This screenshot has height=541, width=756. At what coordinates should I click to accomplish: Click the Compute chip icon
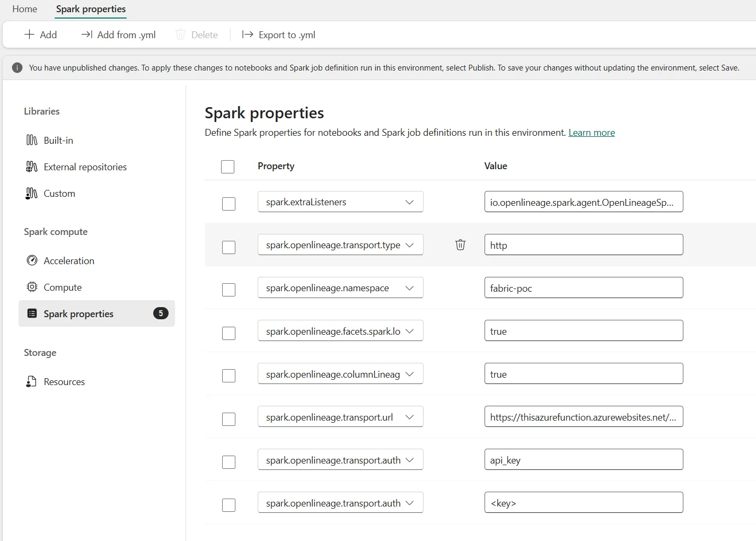coord(32,287)
